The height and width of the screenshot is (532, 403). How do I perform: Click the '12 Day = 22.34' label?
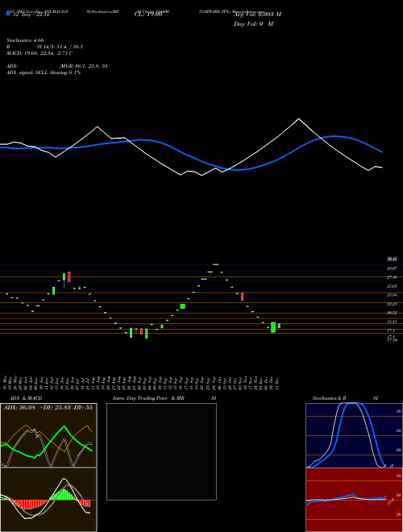tap(30, 15)
